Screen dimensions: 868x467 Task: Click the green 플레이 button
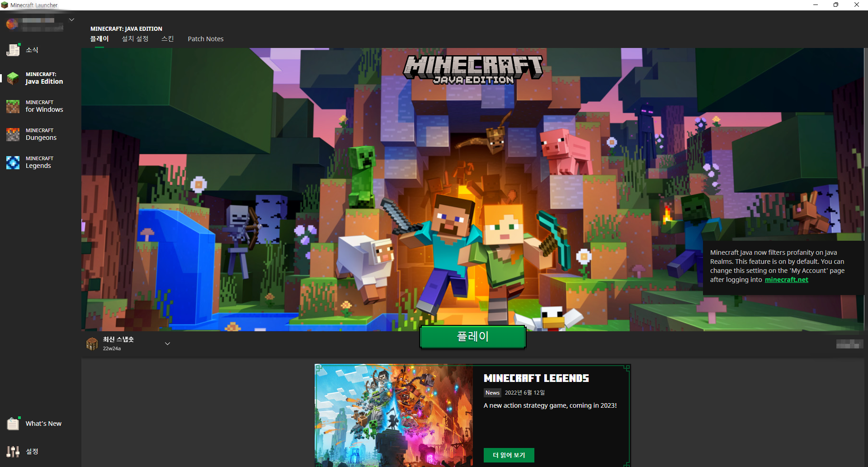pos(473,337)
